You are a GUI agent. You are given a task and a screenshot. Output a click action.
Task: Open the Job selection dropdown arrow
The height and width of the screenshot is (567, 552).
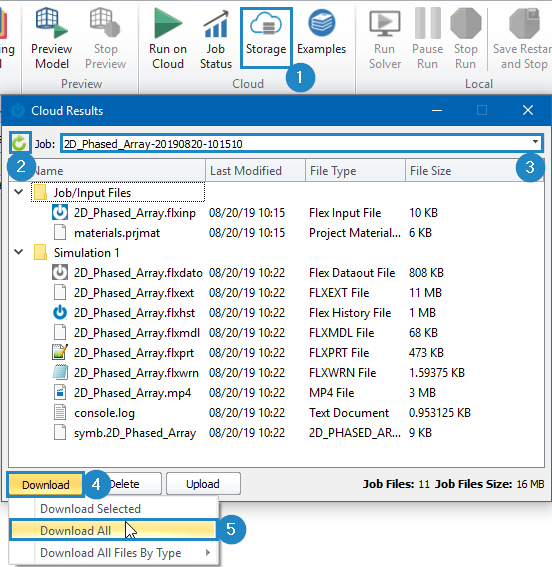click(535, 142)
